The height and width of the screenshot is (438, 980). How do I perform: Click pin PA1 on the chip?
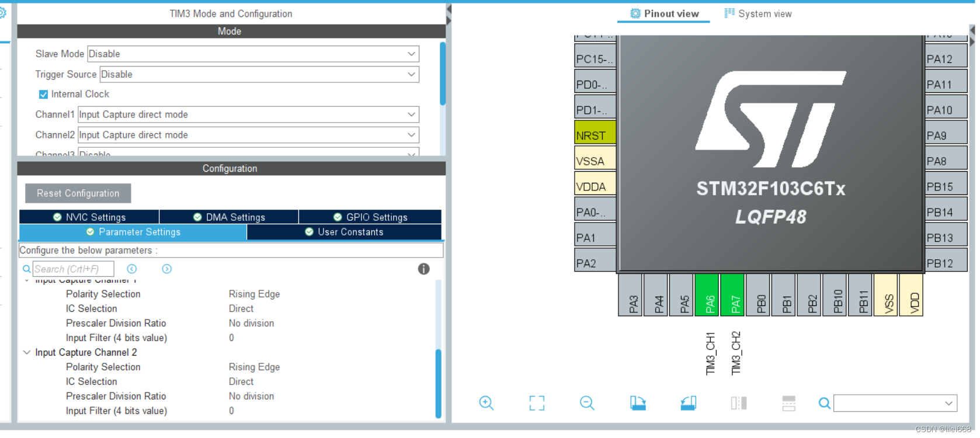pos(595,234)
